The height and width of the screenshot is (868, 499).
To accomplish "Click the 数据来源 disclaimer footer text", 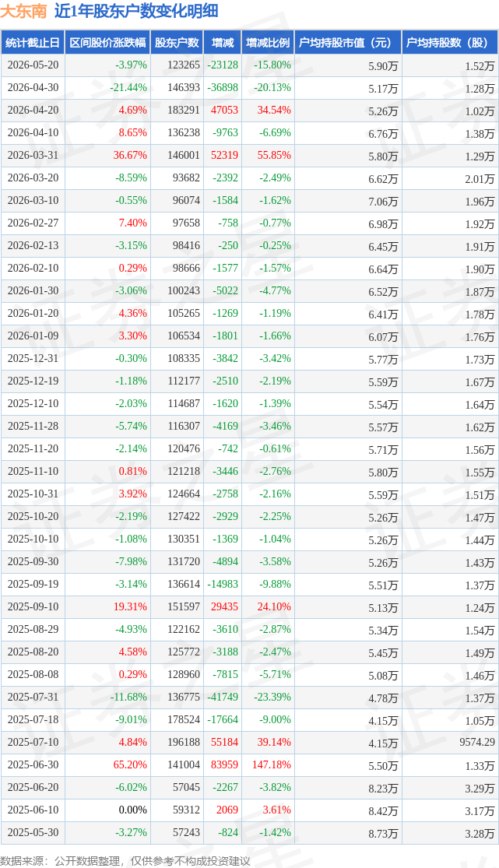I will pos(125,861).
